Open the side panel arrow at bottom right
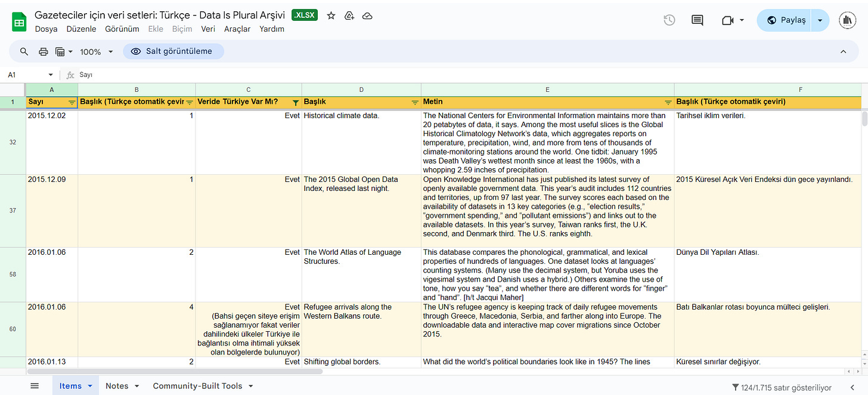This screenshot has height=395, width=868. [x=852, y=388]
